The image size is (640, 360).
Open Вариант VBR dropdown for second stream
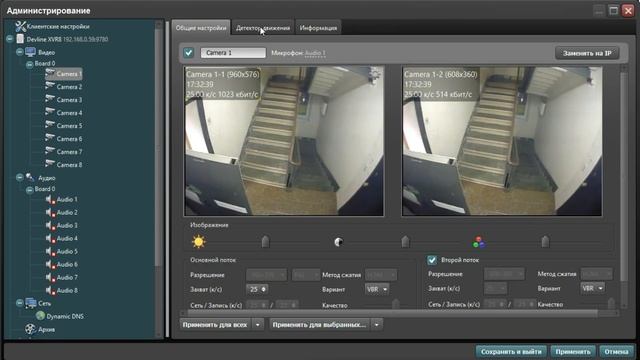[x=592, y=288]
